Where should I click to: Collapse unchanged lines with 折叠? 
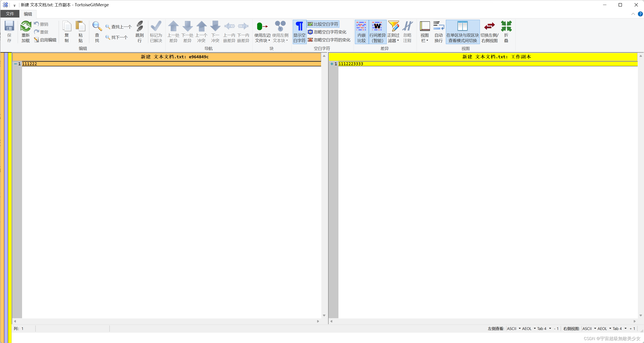pos(506,32)
